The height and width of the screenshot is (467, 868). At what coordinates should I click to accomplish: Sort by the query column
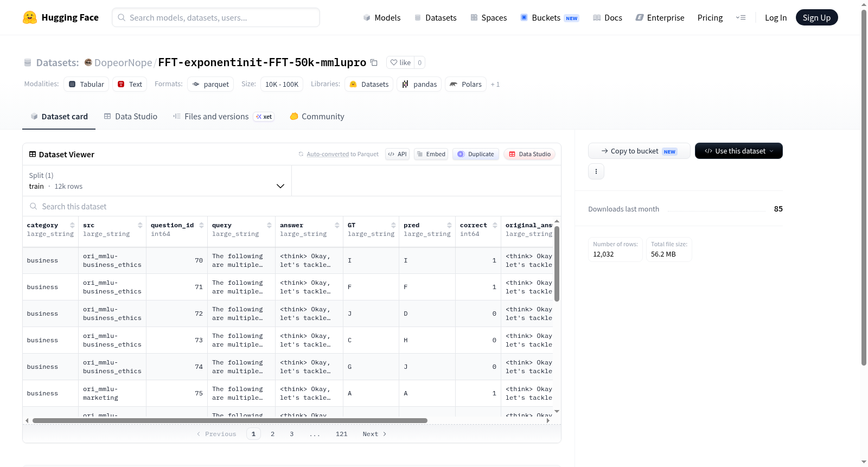pos(269,225)
